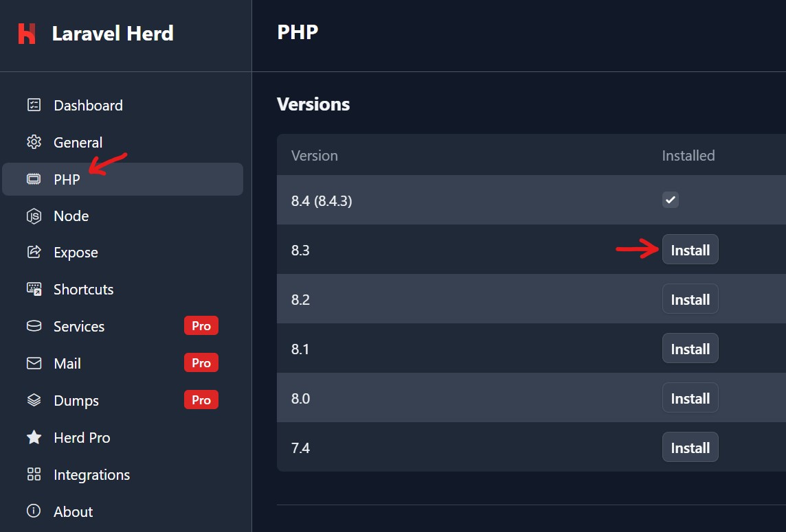Open the Dashboard sidebar entry
Screen dimensions: 786x532
88,105
